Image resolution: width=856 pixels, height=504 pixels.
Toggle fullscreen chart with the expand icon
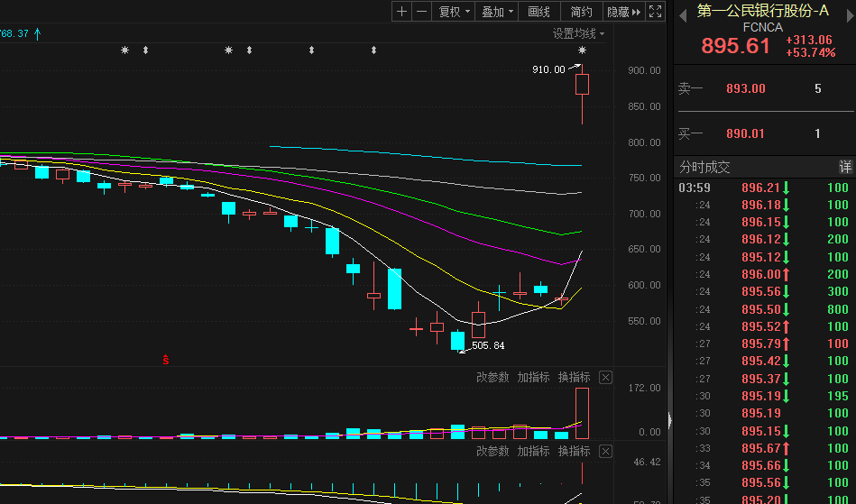click(656, 12)
